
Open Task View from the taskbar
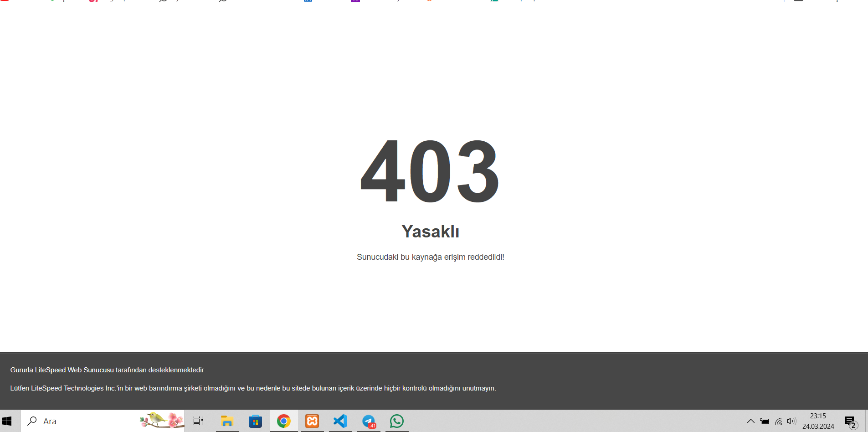pyautogui.click(x=198, y=421)
